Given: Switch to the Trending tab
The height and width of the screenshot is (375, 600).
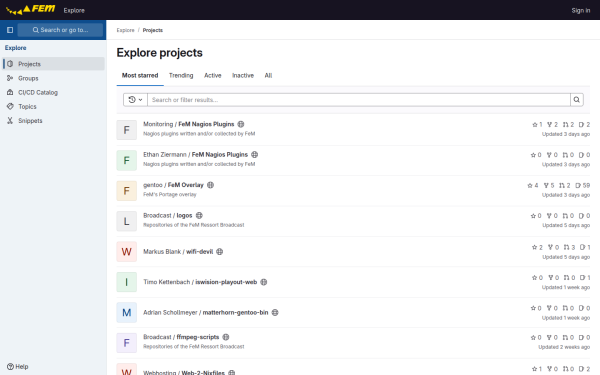Looking at the screenshot, I should [181, 75].
